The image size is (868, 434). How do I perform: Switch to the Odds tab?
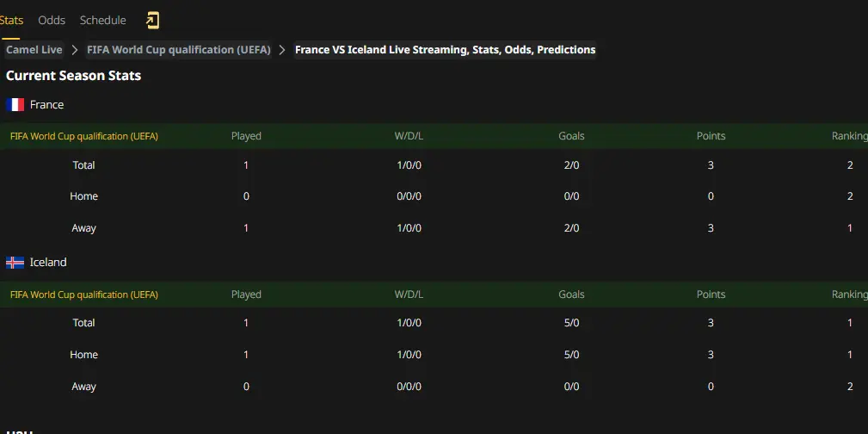[52, 21]
